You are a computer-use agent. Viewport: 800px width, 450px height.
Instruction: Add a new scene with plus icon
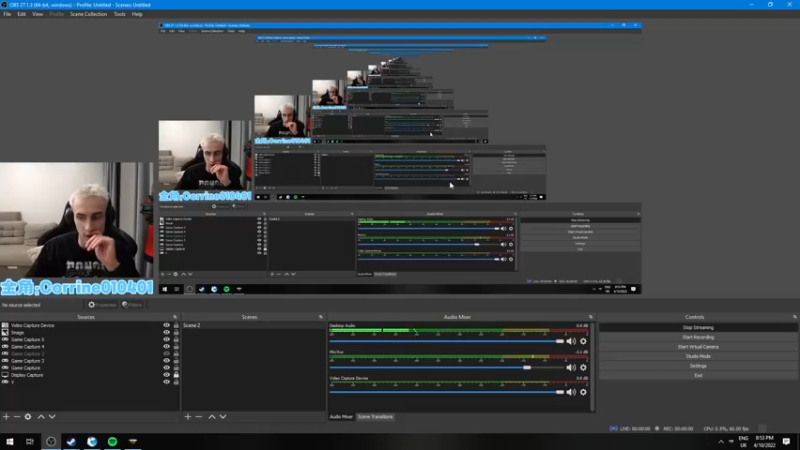pos(188,416)
